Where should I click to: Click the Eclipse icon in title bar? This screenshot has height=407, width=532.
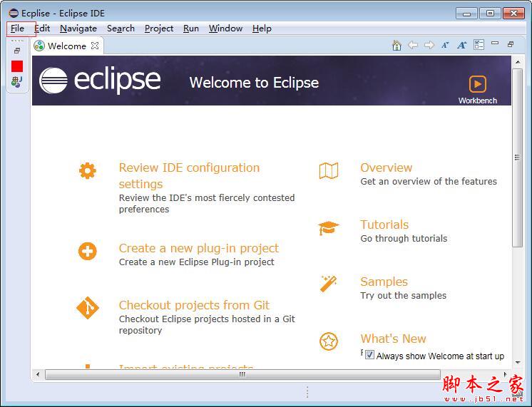[x=14, y=14]
